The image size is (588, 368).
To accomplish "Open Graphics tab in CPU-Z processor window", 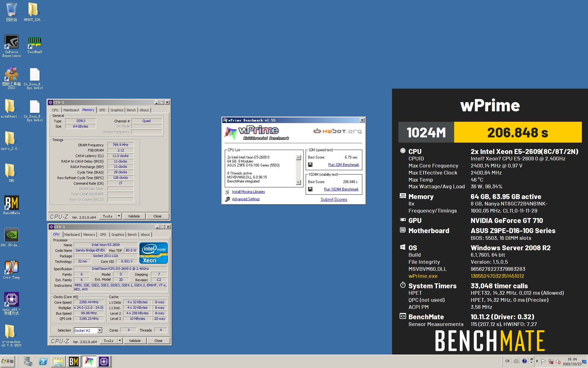I will [118, 235].
